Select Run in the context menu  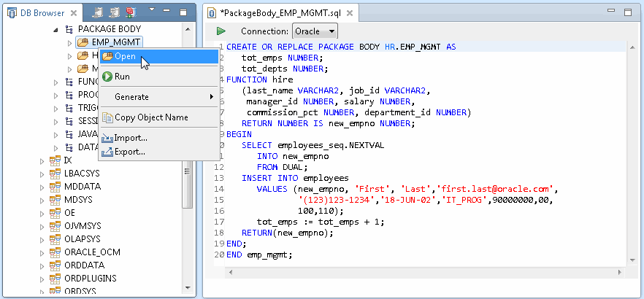click(122, 77)
